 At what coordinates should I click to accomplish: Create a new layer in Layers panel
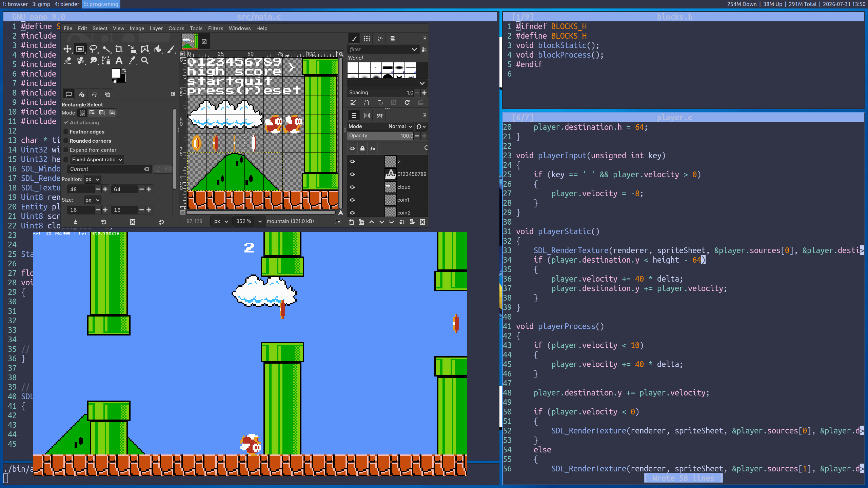point(351,222)
